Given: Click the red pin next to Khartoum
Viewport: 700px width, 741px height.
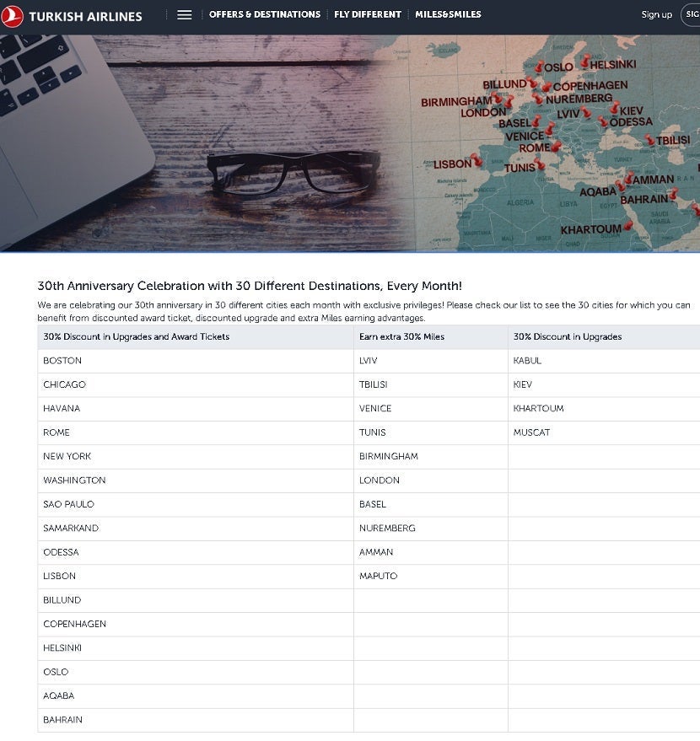Looking at the screenshot, I should click(627, 225).
